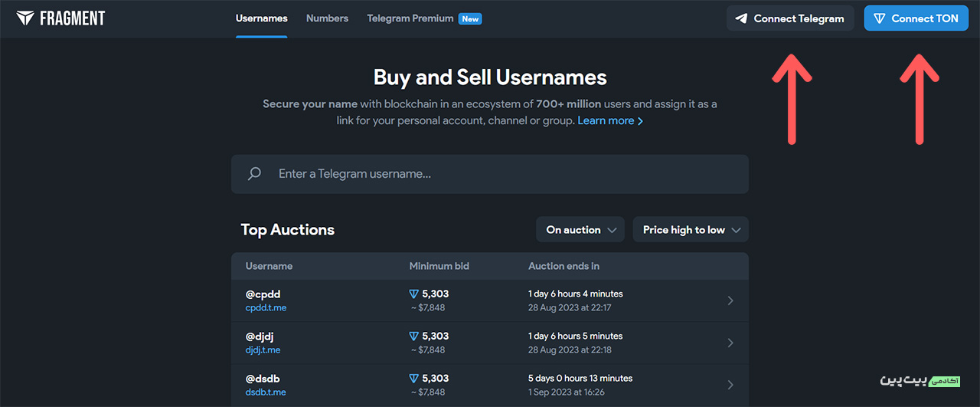The width and height of the screenshot is (980, 407).
Task: Open the cpdd.t.me link
Action: 266,308
